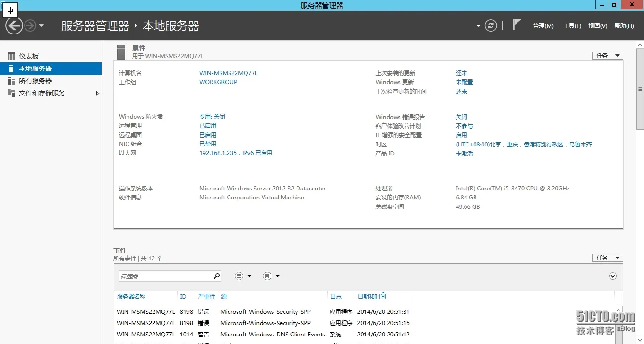The image size is (644, 344).
Task: Open the navigation history dropdown arrow
Action: 42,26
